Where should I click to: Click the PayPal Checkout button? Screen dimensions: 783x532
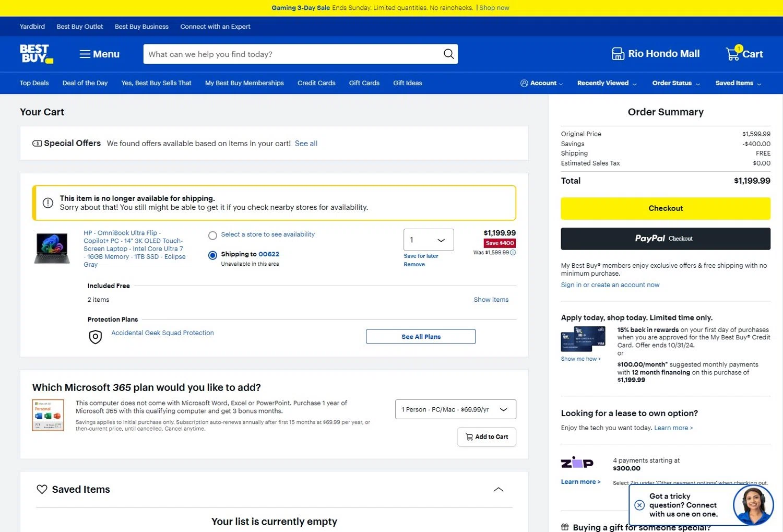[x=666, y=239]
